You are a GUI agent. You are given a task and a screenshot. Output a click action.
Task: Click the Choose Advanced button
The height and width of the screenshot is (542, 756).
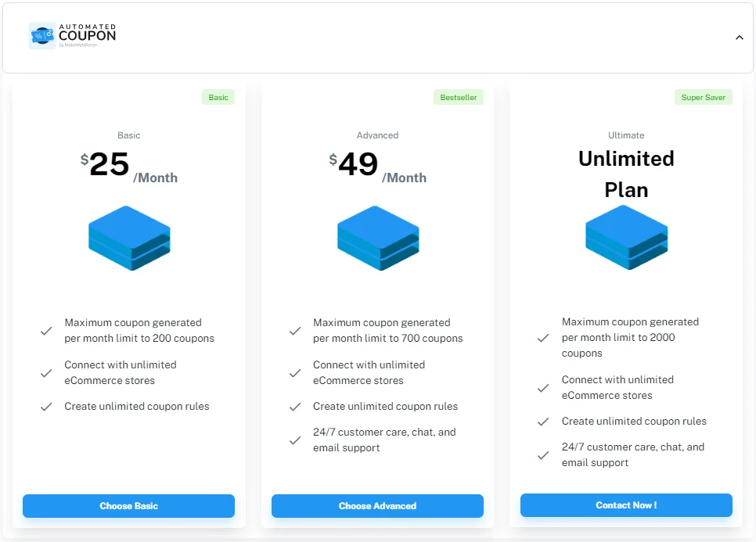377,506
